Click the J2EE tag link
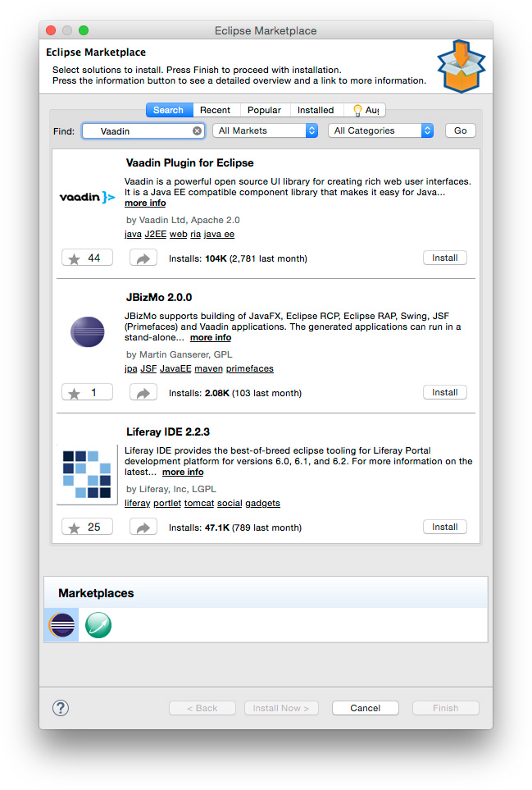The image size is (532, 790). pos(156,235)
